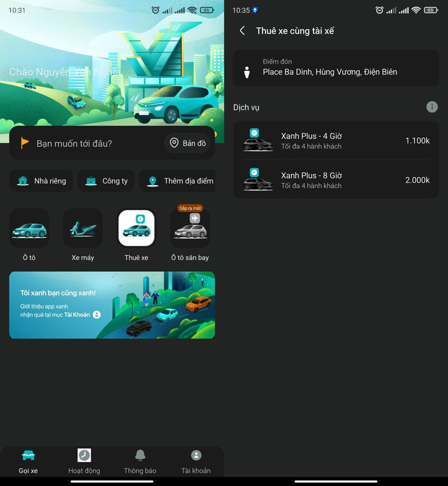The image size is (448, 486).
Task: Open the Bản đồ map button
Action: [x=188, y=144]
